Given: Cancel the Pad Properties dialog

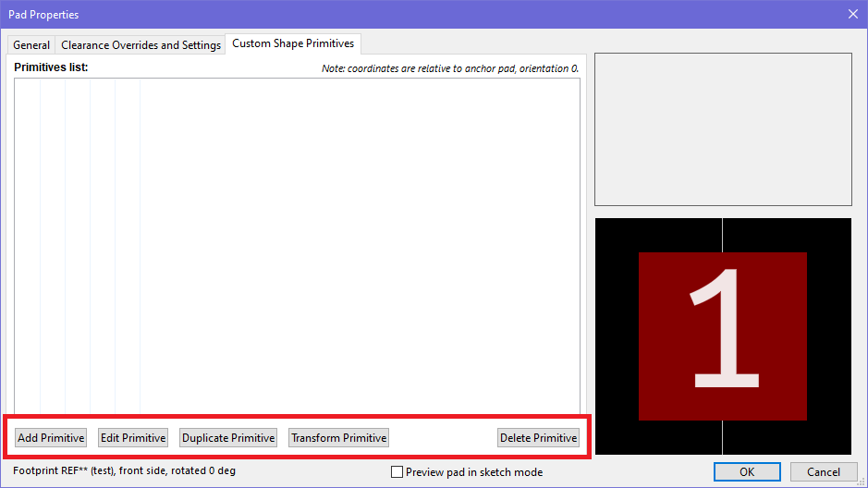Looking at the screenshot, I should pyautogui.click(x=823, y=472).
